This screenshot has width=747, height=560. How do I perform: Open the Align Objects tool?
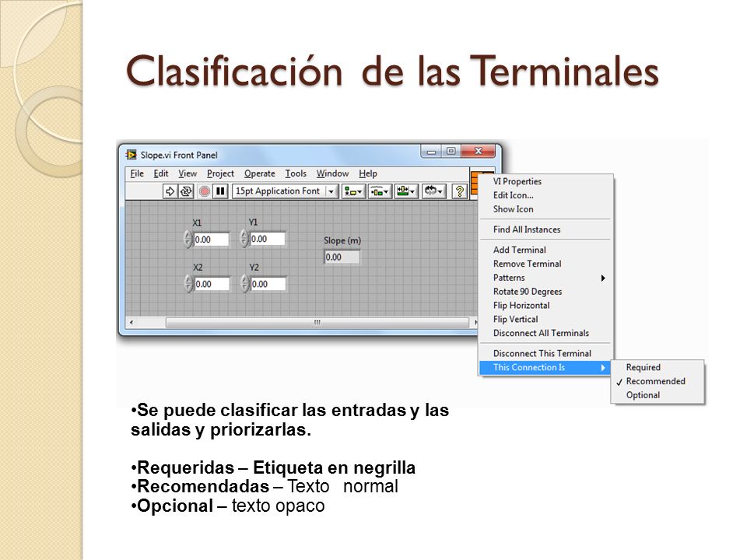pos(353,191)
